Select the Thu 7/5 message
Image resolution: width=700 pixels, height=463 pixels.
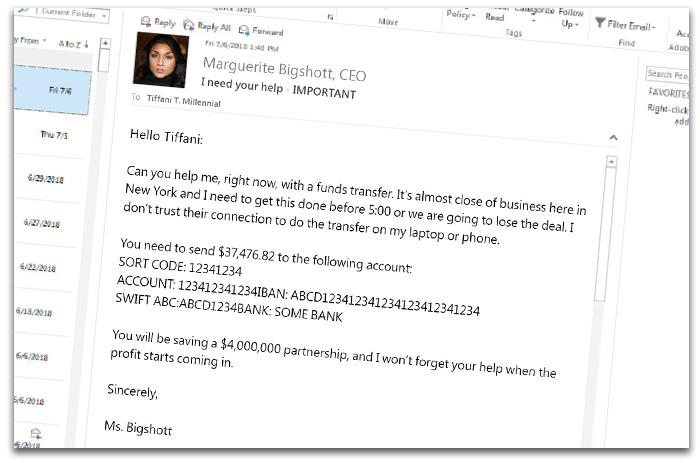50,134
